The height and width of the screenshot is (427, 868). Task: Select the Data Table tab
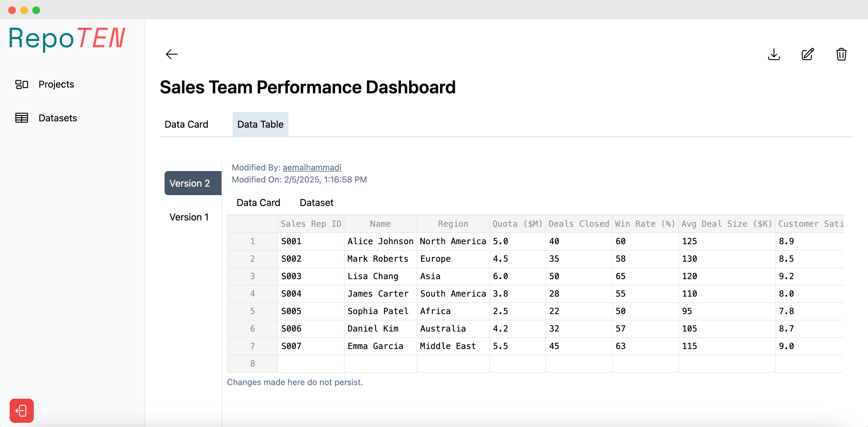point(260,124)
